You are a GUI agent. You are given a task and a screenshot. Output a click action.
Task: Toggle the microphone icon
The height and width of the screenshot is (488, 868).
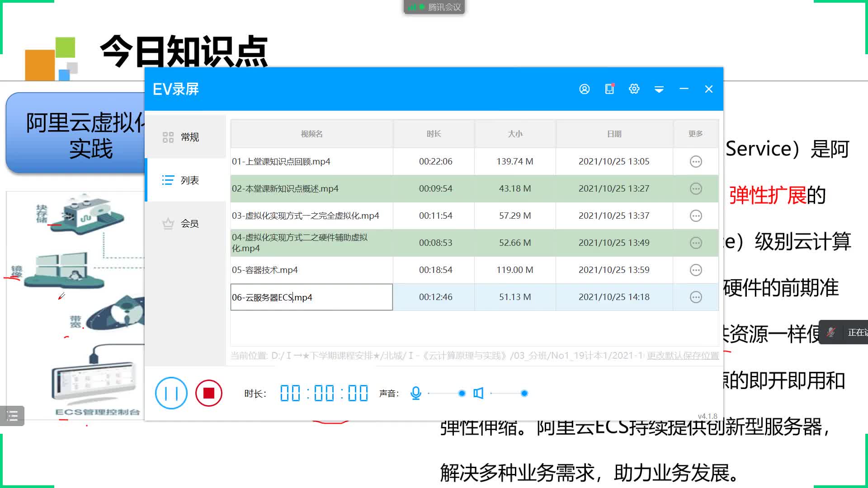(x=416, y=393)
